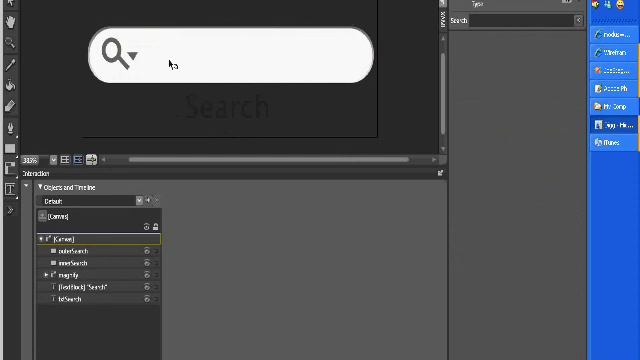The image size is (640, 360).
Task: Open the artboard zoom percentage dropdown
Action: [x=53, y=160]
